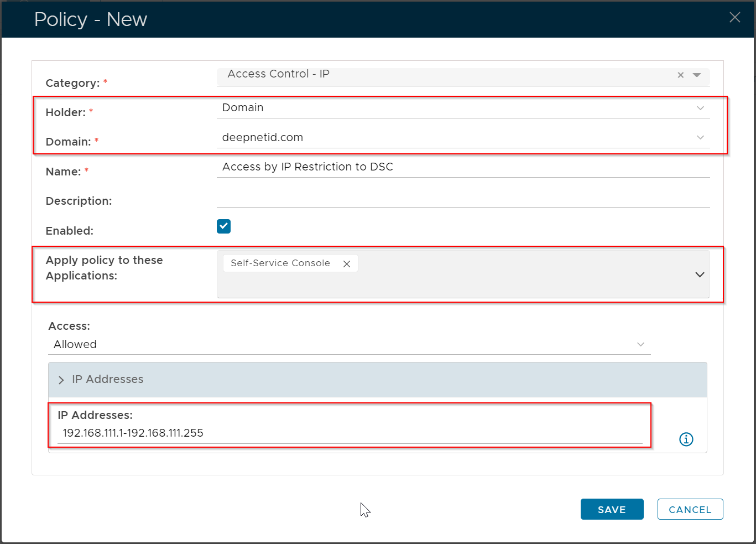Click the 'Access Control - IP' category value
756x544 pixels.
pos(278,74)
